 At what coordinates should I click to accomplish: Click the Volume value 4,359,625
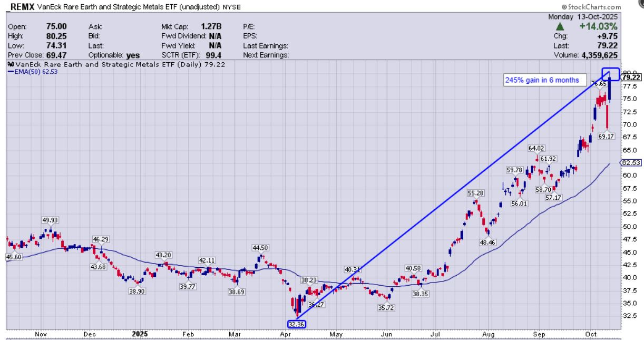pos(600,54)
